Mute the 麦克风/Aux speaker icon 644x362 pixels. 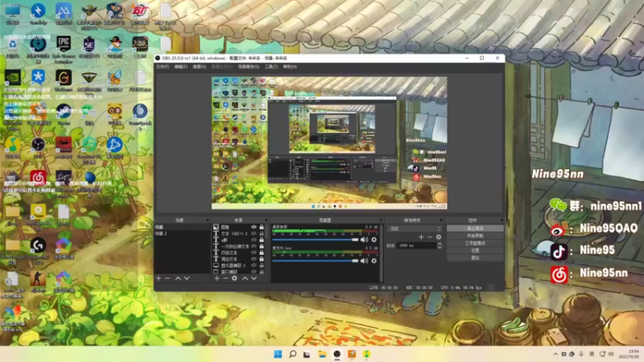click(x=365, y=261)
